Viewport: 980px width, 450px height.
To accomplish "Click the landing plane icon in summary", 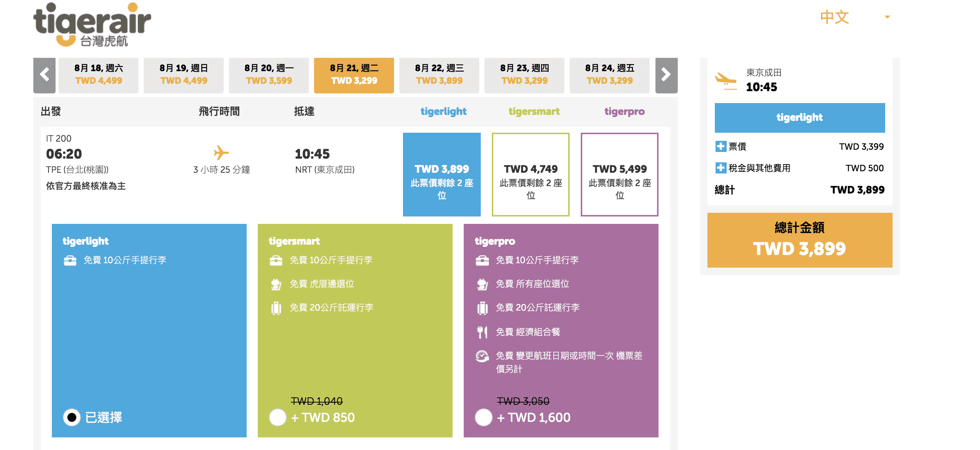I will (x=726, y=81).
